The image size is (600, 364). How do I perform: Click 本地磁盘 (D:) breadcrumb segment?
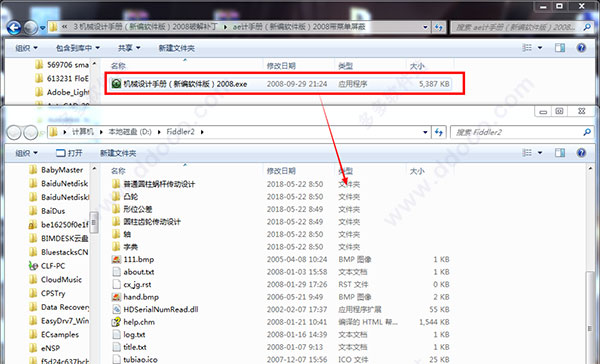[x=130, y=132]
